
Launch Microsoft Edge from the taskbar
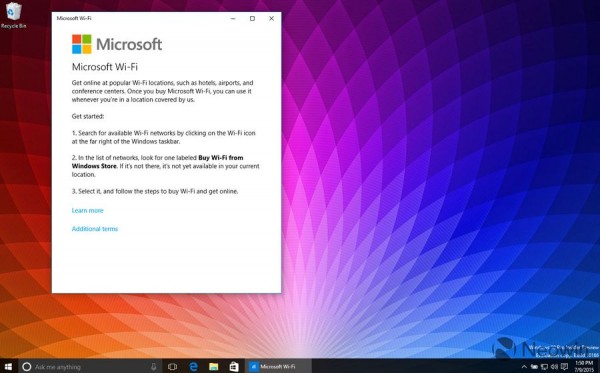(x=193, y=366)
